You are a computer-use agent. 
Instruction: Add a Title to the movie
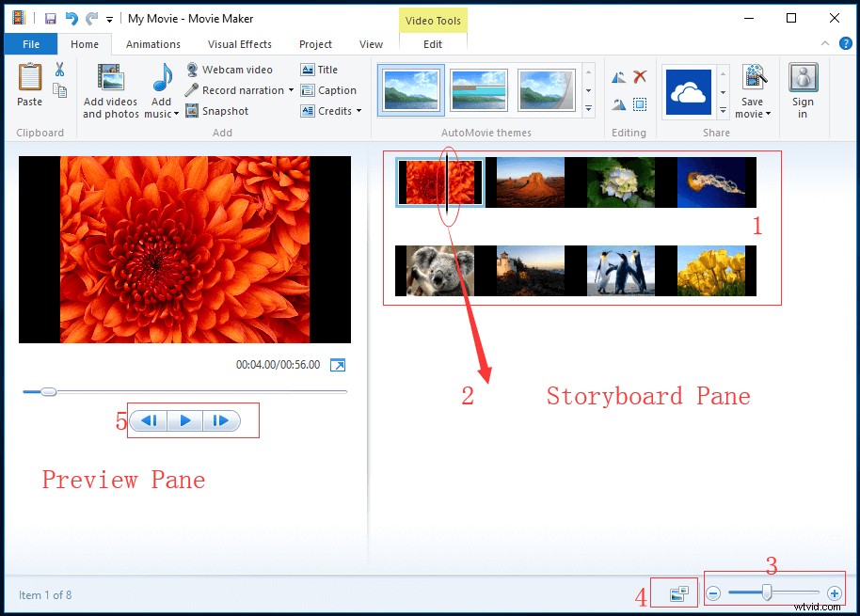click(x=320, y=69)
